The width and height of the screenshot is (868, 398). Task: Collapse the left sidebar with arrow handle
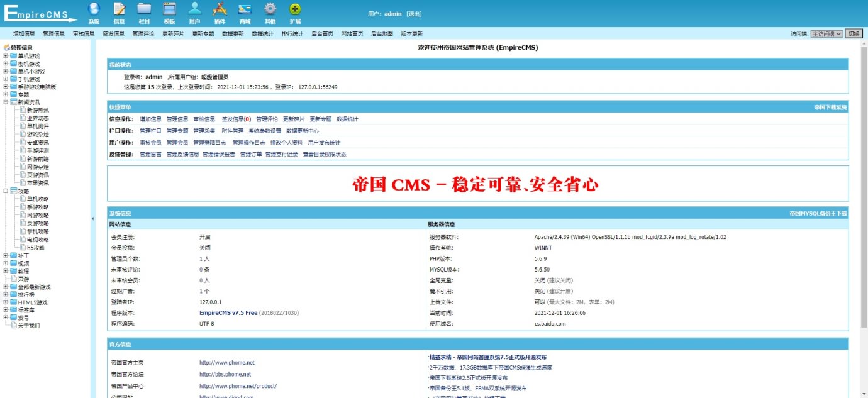click(x=92, y=219)
